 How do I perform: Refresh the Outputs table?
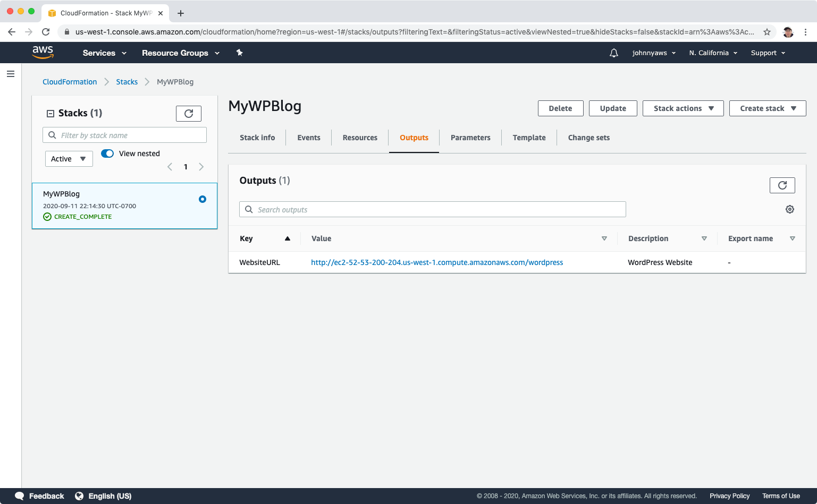(x=782, y=185)
